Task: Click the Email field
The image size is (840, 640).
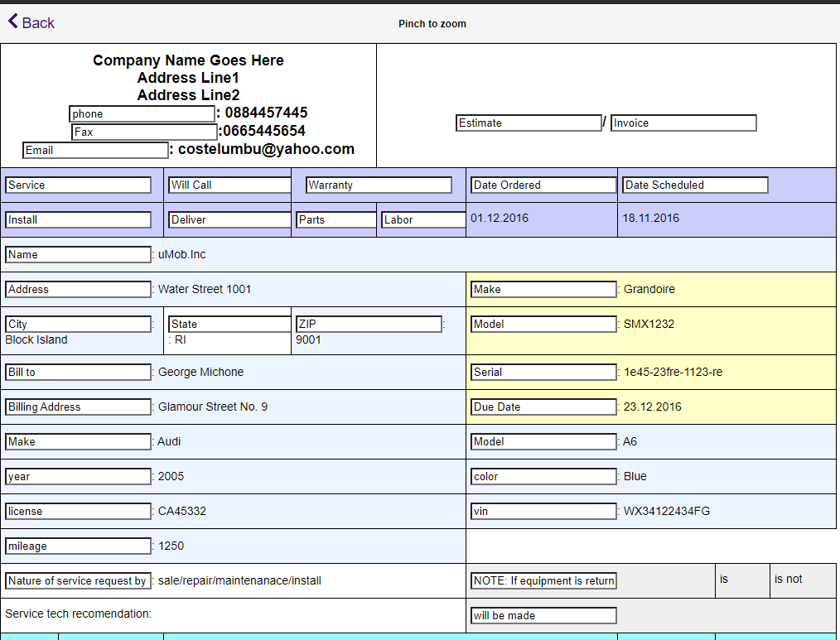Action: point(94,150)
